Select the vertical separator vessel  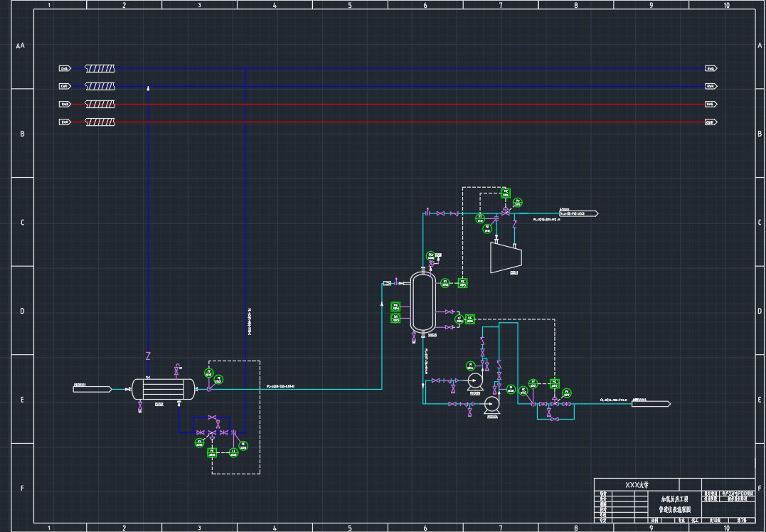click(x=422, y=301)
